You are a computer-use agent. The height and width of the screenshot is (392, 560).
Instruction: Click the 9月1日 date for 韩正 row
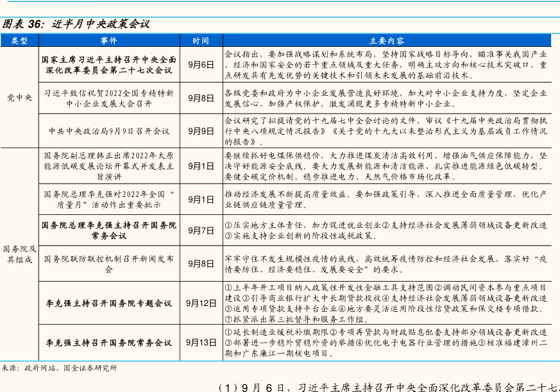click(x=201, y=166)
